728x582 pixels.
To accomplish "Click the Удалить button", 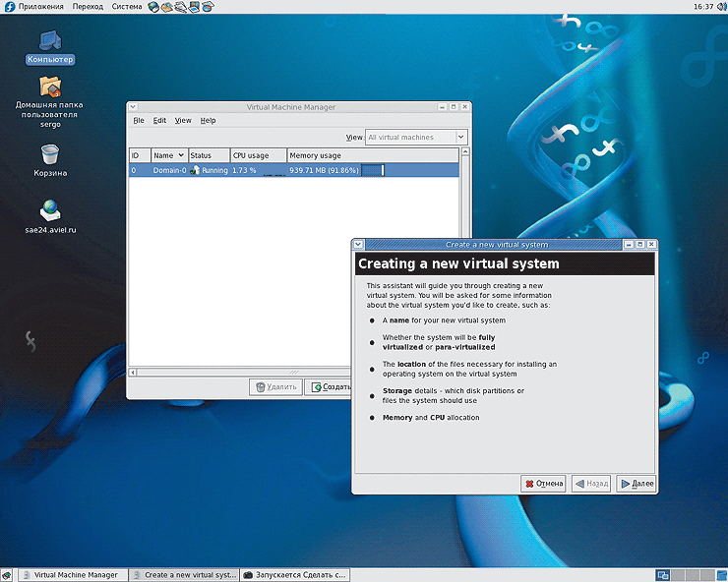I will (x=275, y=387).
